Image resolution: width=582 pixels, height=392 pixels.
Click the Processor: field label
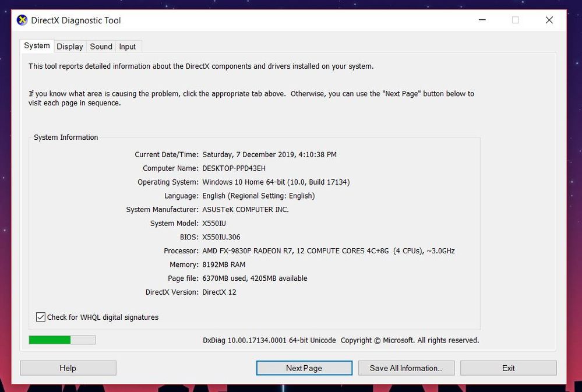pyautogui.click(x=181, y=250)
